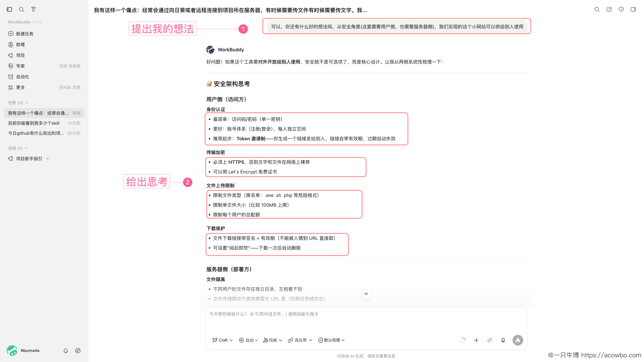The image size is (644, 362).
Task: Add attachment with the plus icon
Action: (476, 340)
